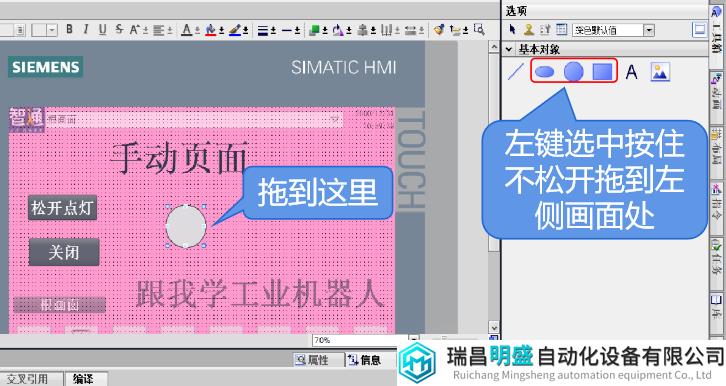Click the pointer selection tool in options
726x386 pixels.
[x=512, y=30]
